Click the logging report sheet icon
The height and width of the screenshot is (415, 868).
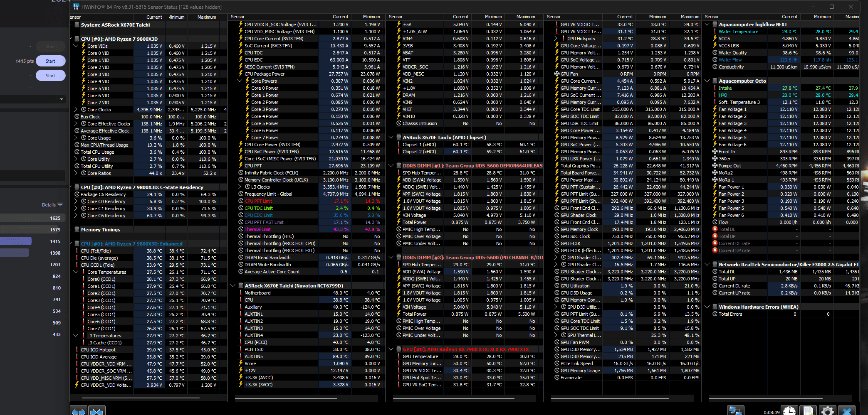tap(808, 411)
